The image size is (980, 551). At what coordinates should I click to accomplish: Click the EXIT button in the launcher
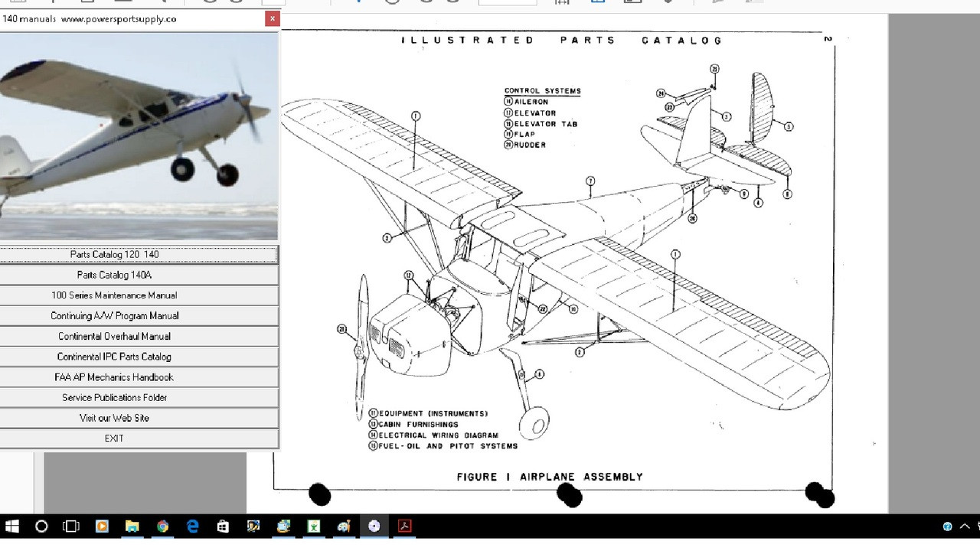(x=139, y=439)
